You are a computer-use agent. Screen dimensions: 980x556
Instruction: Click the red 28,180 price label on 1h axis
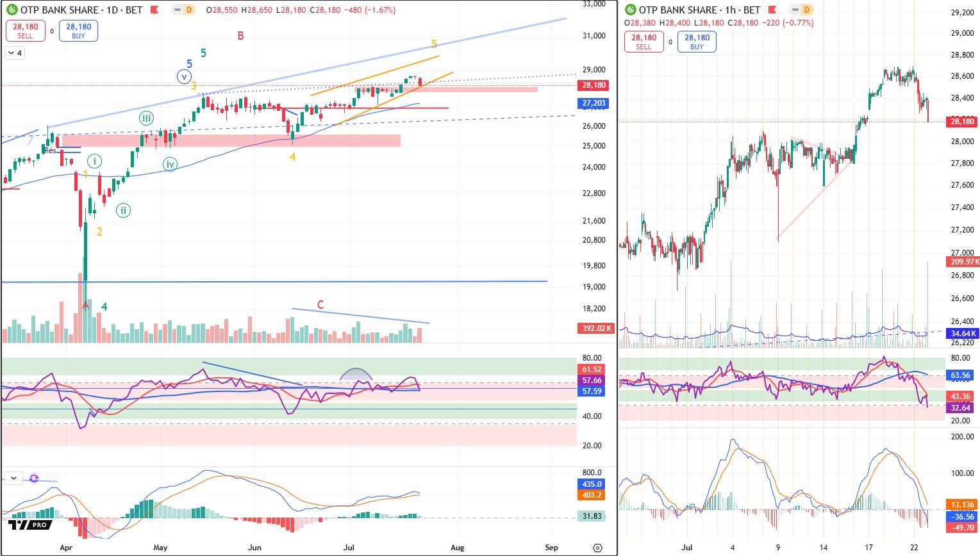click(x=963, y=122)
